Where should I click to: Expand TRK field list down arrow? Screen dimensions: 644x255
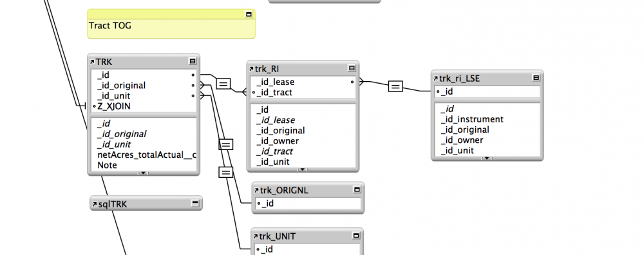tap(143, 173)
